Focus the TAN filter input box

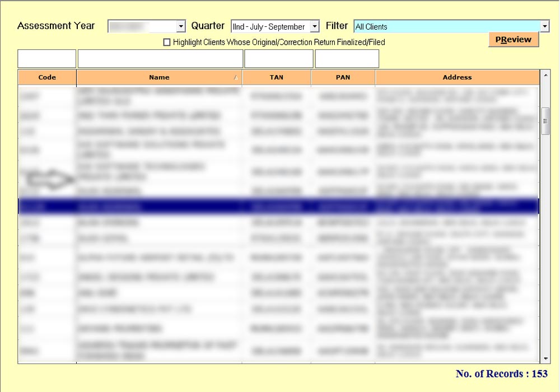click(x=278, y=59)
